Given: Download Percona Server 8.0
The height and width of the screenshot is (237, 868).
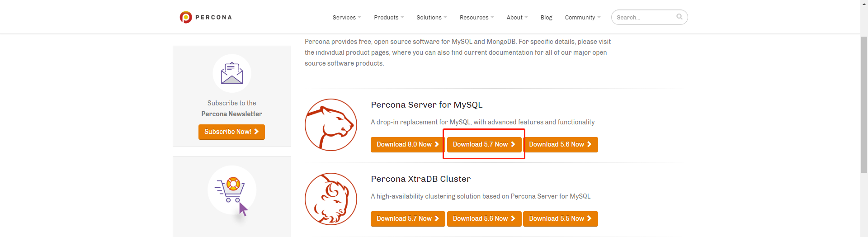Looking at the screenshot, I should point(407,145).
